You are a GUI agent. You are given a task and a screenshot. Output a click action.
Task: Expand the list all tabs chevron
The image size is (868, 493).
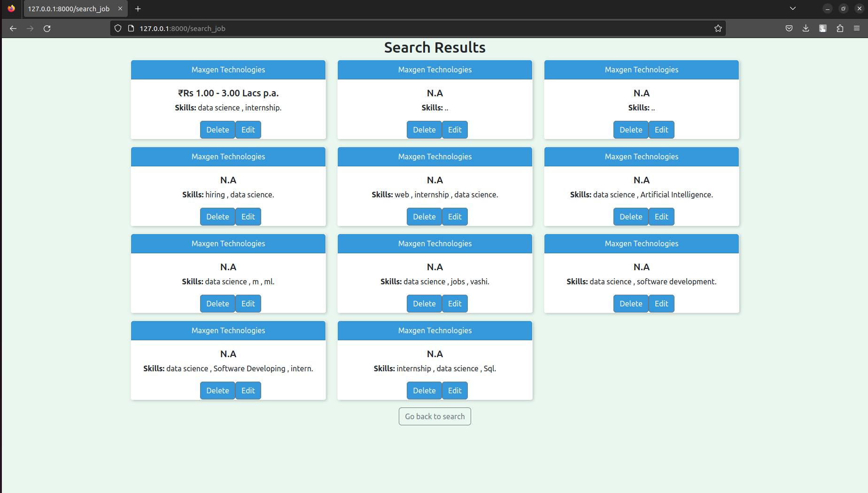coord(793,8)
